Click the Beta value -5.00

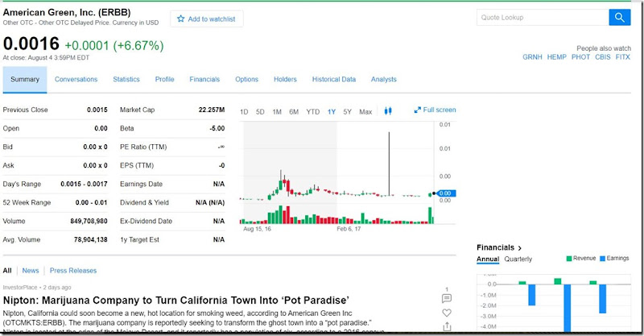[217, 128]
